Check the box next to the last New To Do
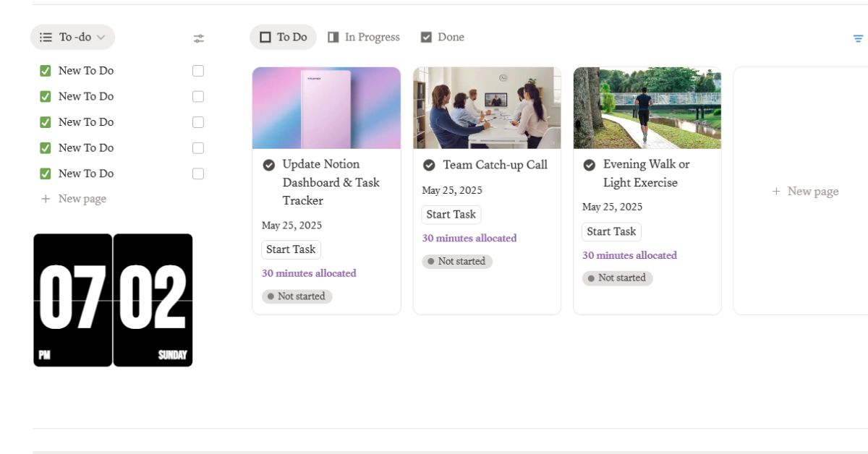868x454 pixels. coord(198,173)
